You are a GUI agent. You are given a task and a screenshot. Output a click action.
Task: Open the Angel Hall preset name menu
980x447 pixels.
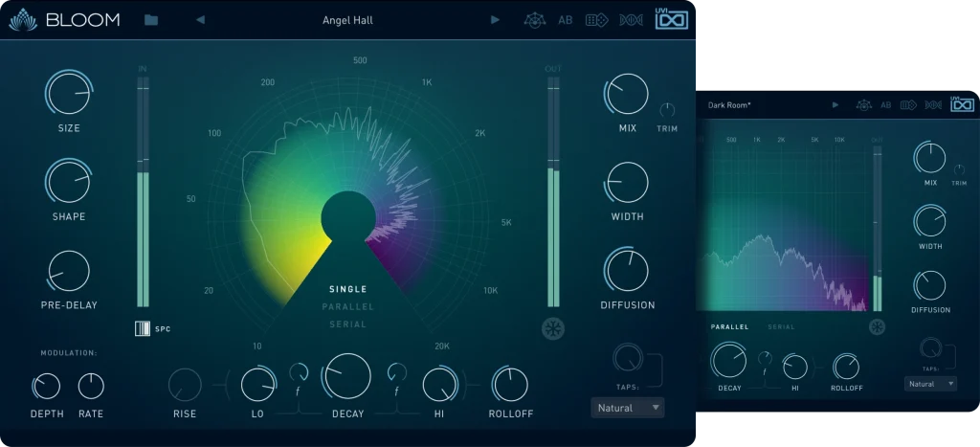pos(348,20)
